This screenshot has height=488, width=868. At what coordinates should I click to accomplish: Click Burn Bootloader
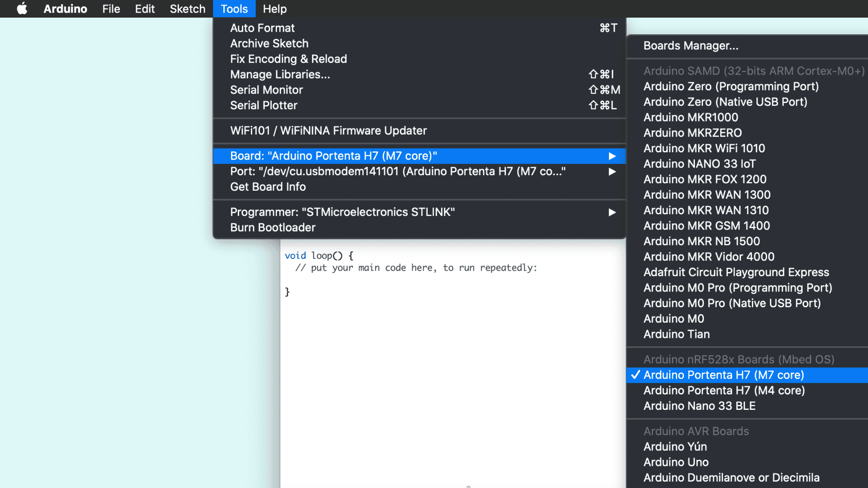tap(273, 227)
